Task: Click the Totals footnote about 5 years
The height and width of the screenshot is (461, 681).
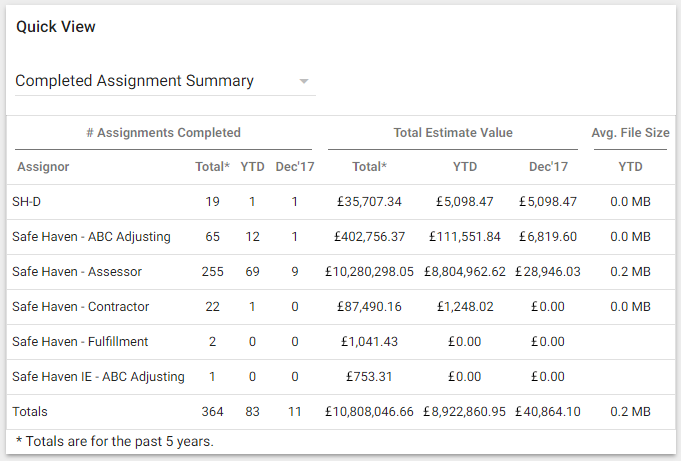Action: point(115,441)
